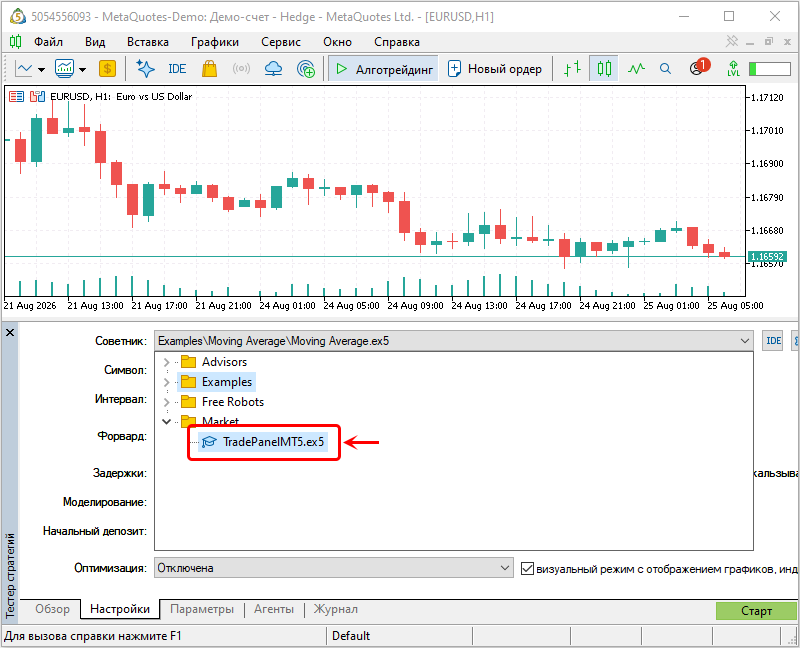This screenshot has height=648, width=800.
Task: Open the Market shopping bag icon
Action: click(x=209, y=69)
